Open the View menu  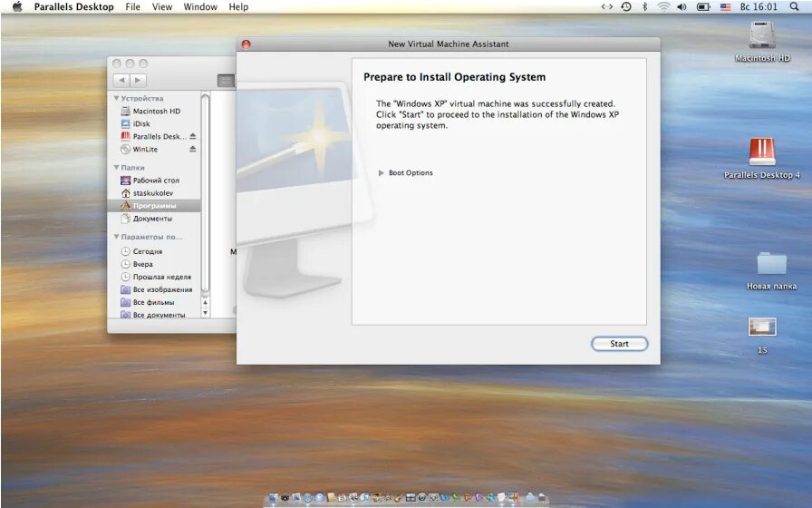[162, 6]
